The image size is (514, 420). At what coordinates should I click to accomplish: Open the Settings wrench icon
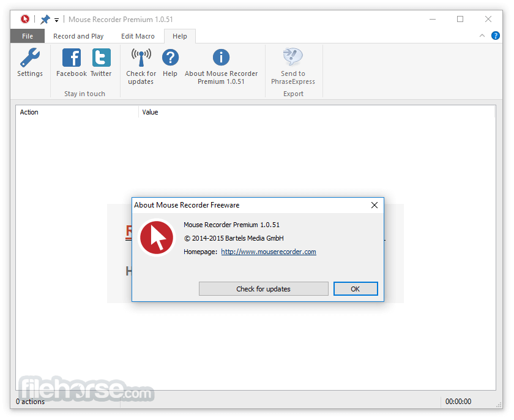coord(30,58)
